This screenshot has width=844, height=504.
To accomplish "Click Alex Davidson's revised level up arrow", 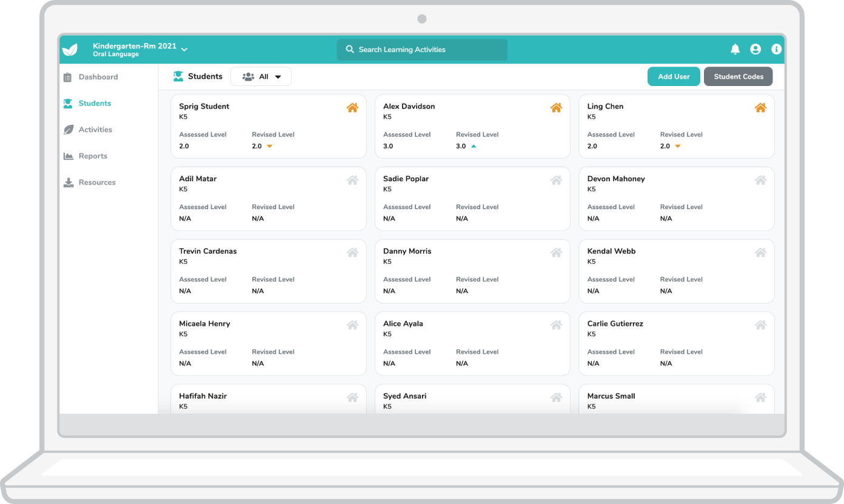I will [474, 147].
